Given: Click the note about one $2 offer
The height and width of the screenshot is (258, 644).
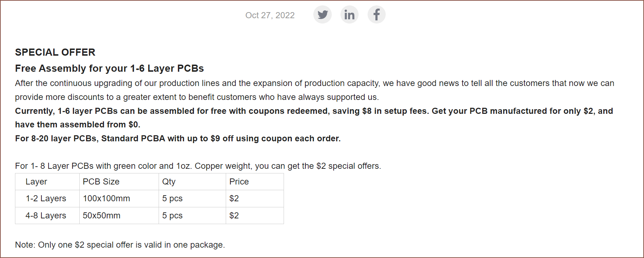Looking at the screenshot, I should (120, 245).
